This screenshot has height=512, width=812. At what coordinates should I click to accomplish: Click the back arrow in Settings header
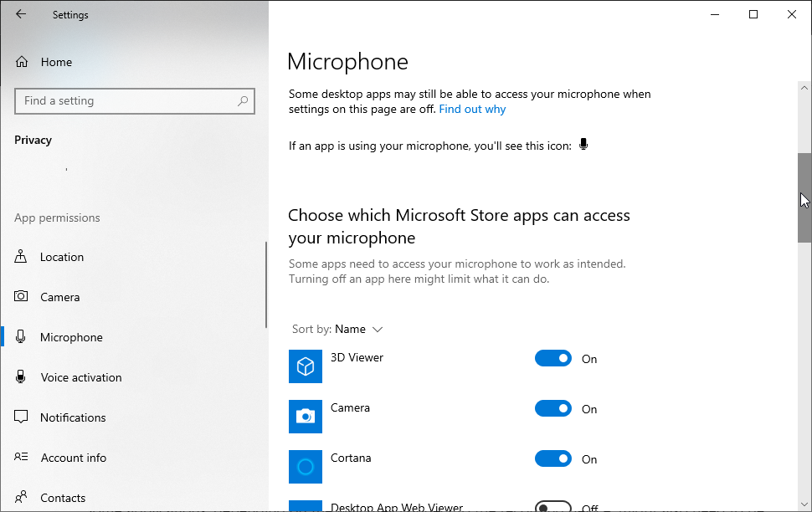pos(21,14)
